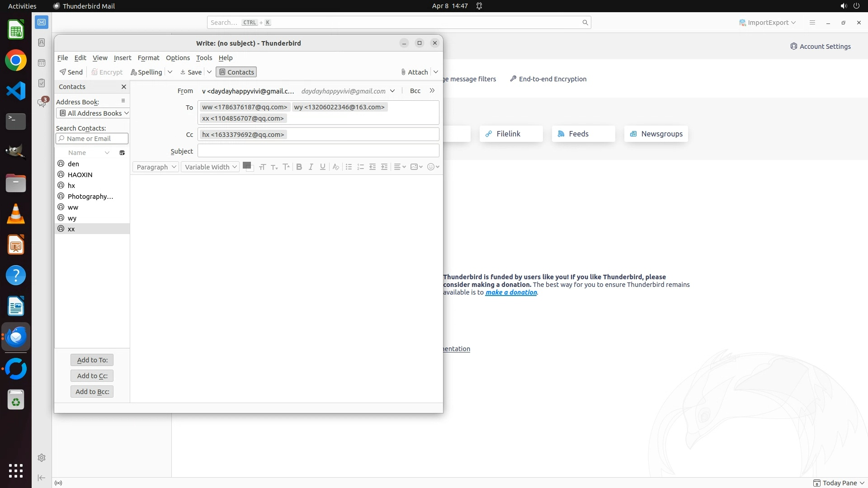
Task: Click the numbered list icon
Action: click(360, 167)
